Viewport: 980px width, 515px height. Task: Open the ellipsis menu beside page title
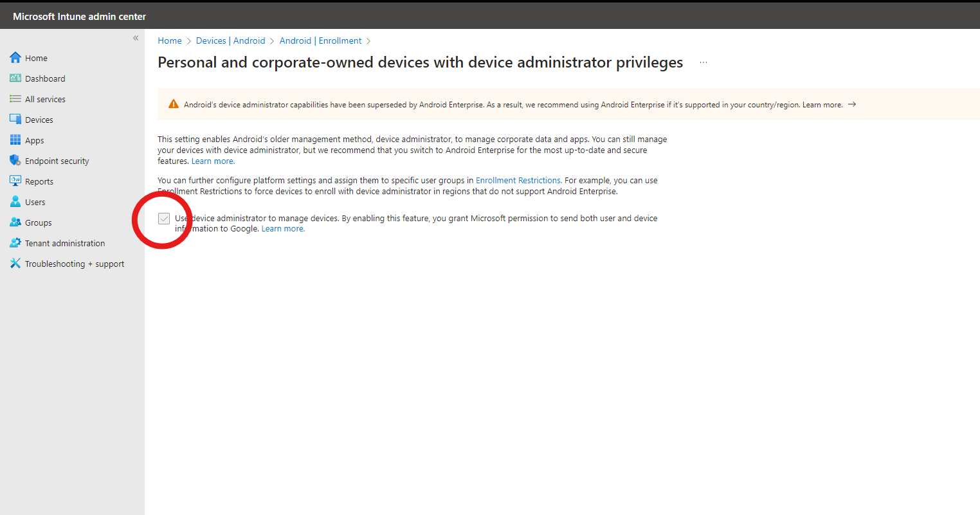[703, 63]
